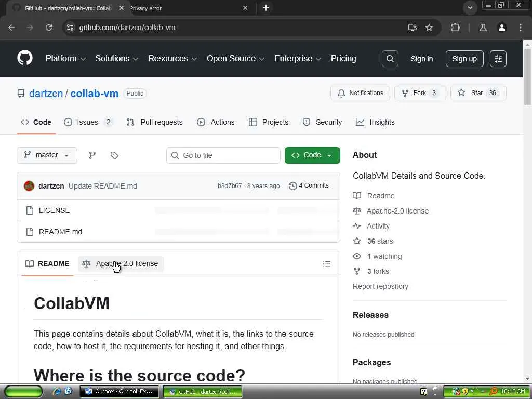Open the dartzcn owner link
The image size is (532, 399).
(46, 94)
